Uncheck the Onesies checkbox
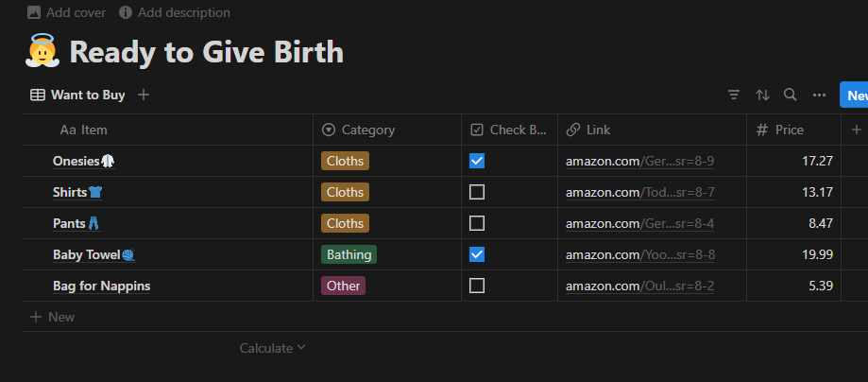 point(477,161)
